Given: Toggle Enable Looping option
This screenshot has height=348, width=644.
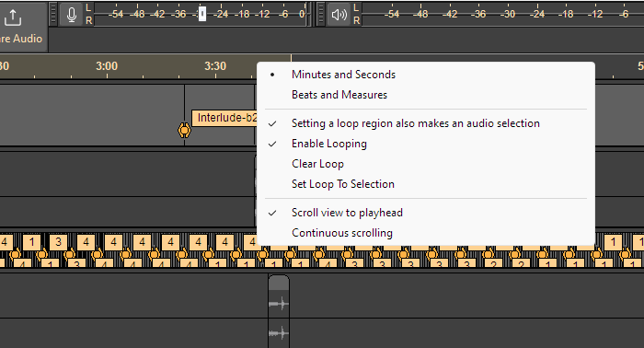Looking at the screenshot, I should [425, 144].
